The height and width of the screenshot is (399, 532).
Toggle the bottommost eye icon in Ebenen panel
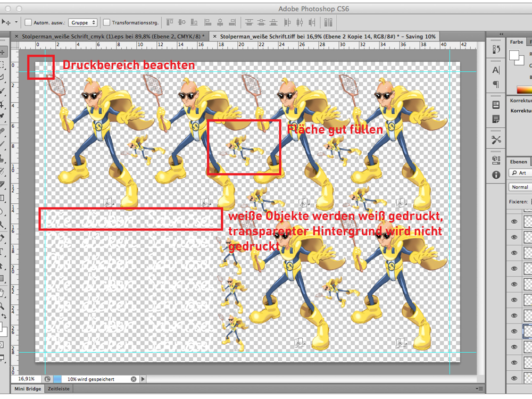coord(514,378)
